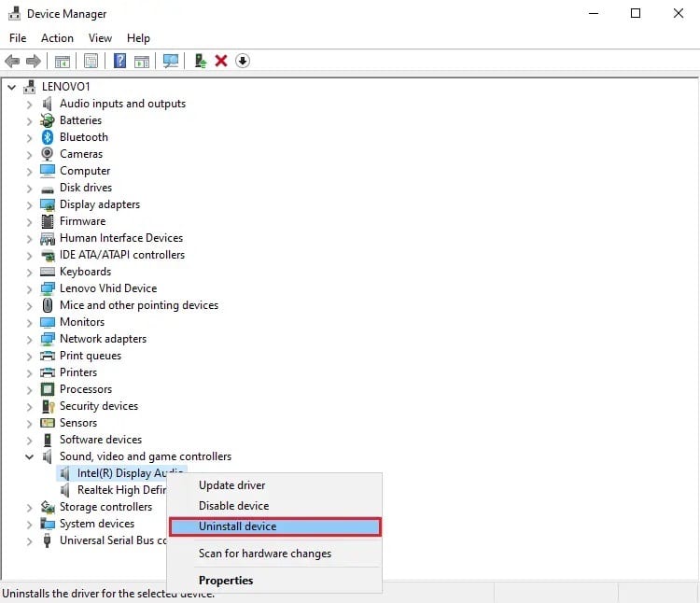
Task: Click the LENOVO1 computer name
Action: point(65,87)
